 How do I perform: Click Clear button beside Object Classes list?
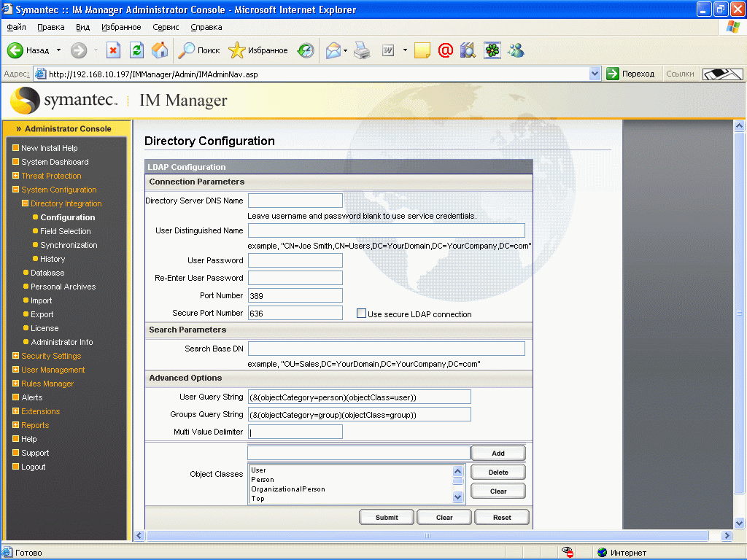pos(498,491)
